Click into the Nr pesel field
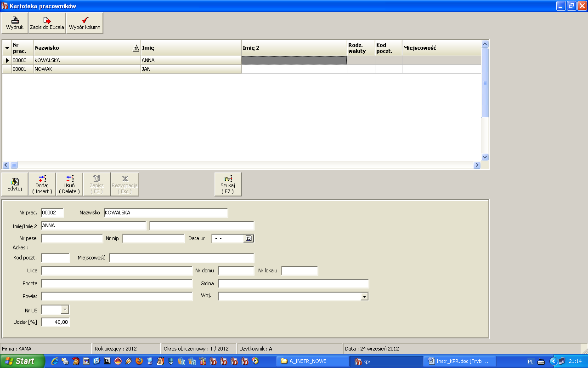The width and height of the screenshot is (588, 368). (x=72, y=238)
